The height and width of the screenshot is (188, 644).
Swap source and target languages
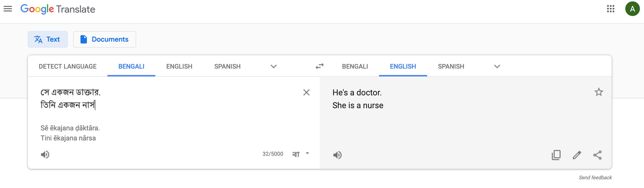tap(319, 66)
